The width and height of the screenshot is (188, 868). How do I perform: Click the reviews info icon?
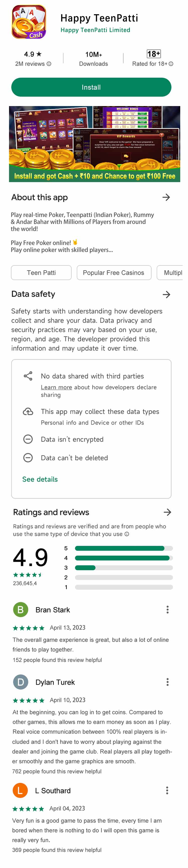coord(49,64)
